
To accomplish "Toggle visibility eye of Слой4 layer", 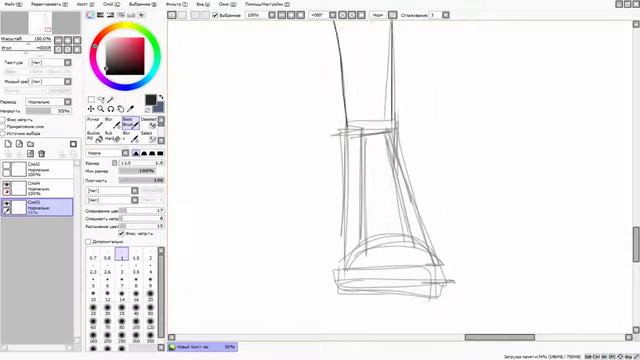I will (x=7, y=184).
